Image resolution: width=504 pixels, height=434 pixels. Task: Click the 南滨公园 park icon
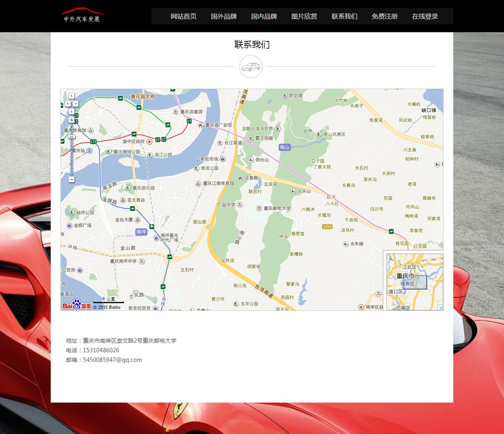pyautogui.click(x=196, y=168)
